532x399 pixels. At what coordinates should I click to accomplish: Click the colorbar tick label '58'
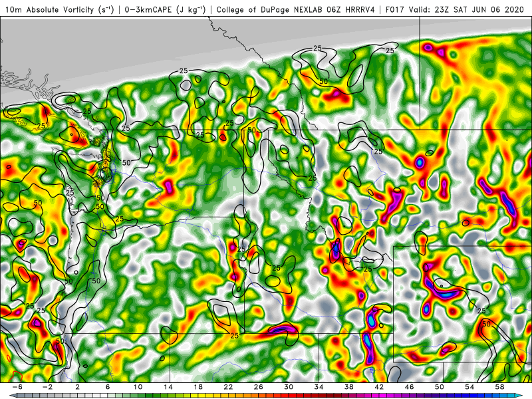coord(500,387)
